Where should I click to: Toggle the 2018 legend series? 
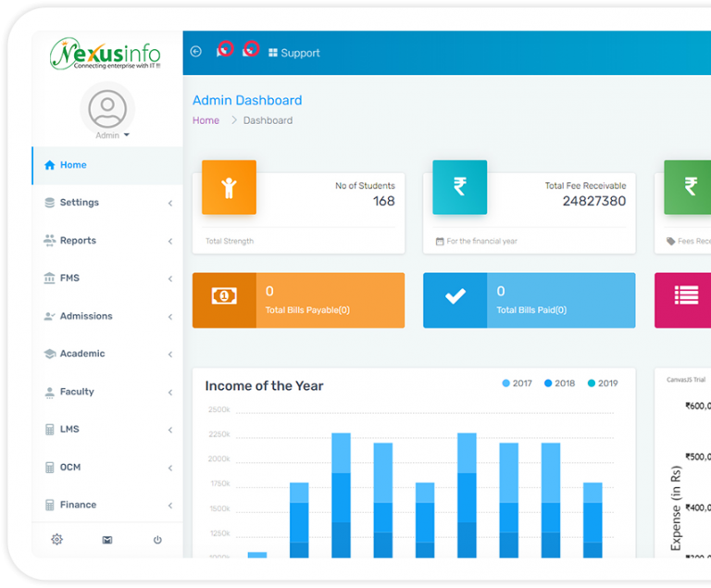pos(559,383)
